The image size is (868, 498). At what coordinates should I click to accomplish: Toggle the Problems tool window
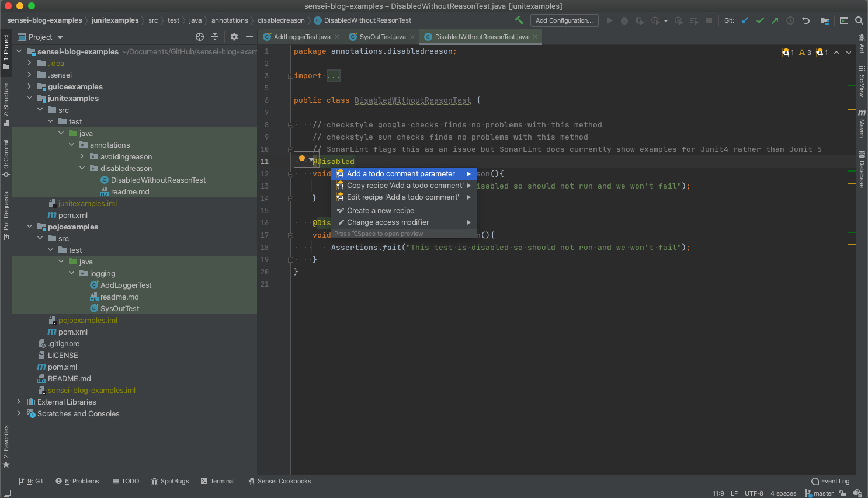(x=78, y=481)
